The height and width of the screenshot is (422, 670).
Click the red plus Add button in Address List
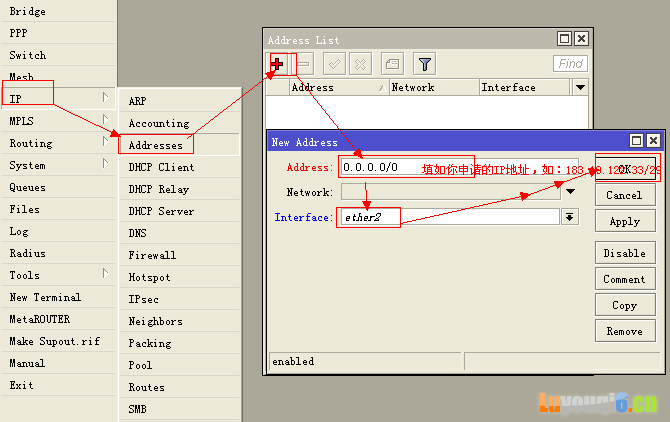click(x=277, y=64)
